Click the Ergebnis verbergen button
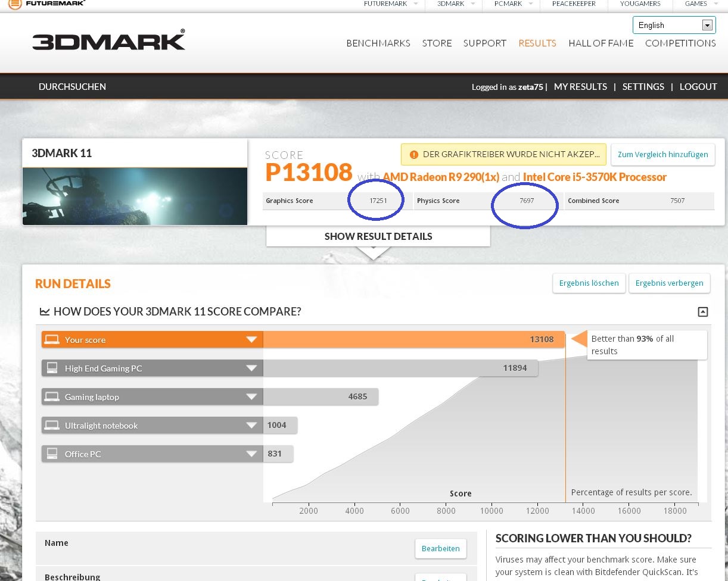 (669, 283)
